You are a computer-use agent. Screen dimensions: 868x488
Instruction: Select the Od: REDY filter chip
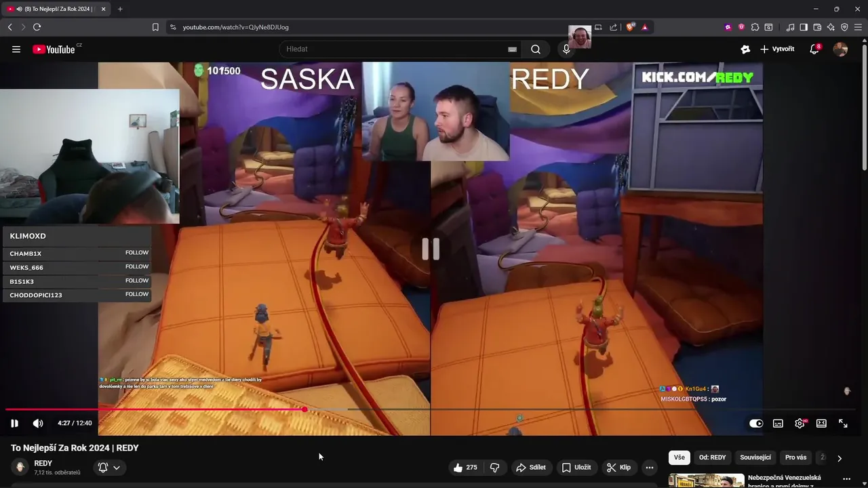[713, 457]
